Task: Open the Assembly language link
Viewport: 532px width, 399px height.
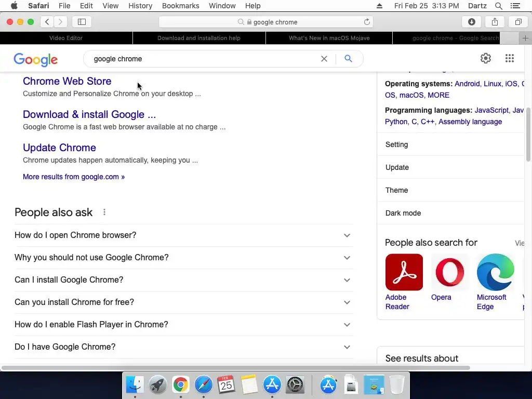Action: click(470, 122)
